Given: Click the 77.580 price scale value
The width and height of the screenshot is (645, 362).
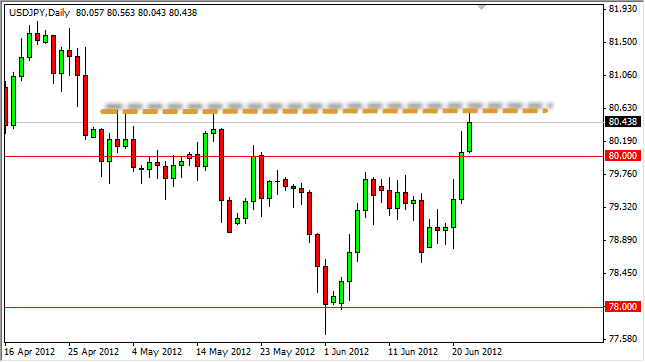Looking at the screenshot, I should pyautogui.click(x=623, y=339).
